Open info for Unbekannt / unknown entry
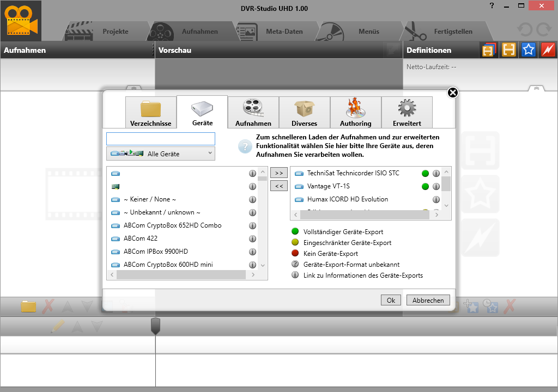The height and width of the screenshot is (392, 558). (x=252, y=212)
